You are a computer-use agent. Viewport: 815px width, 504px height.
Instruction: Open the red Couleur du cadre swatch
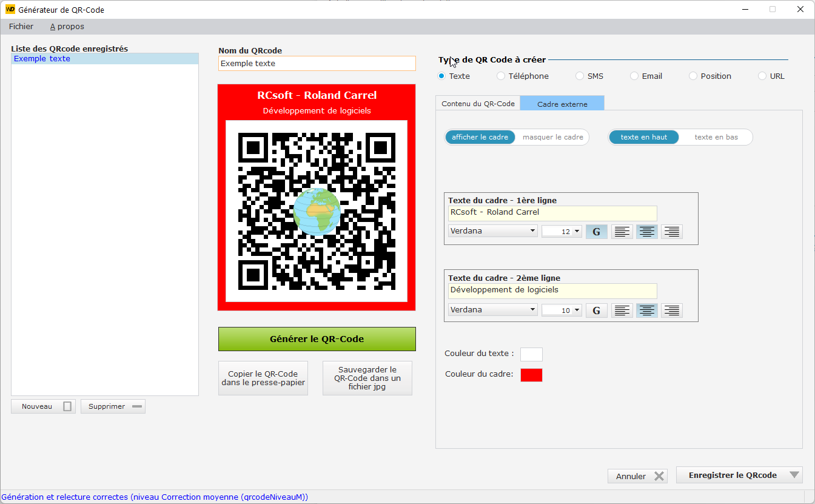(x=531, y=375)
